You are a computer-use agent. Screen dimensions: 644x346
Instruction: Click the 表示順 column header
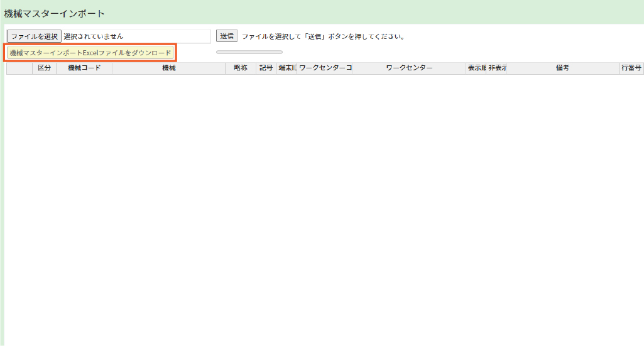(x=476, y=68)
